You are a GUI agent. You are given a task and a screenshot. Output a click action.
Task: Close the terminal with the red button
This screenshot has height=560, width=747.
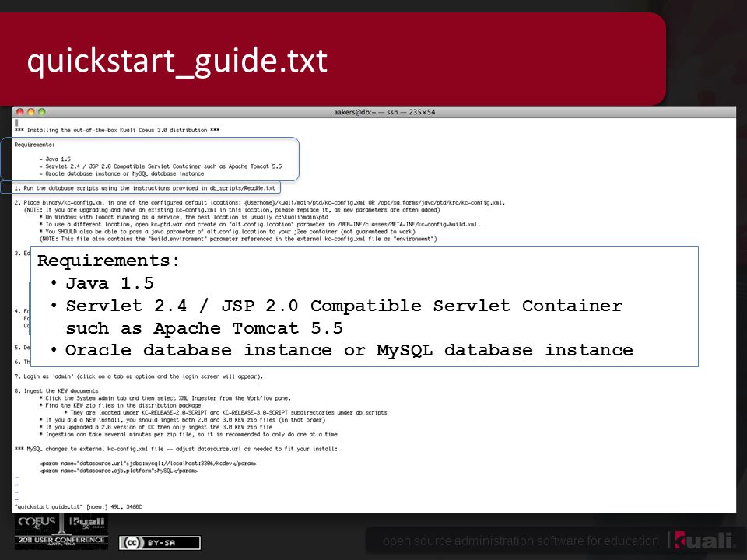pos(20,112)
